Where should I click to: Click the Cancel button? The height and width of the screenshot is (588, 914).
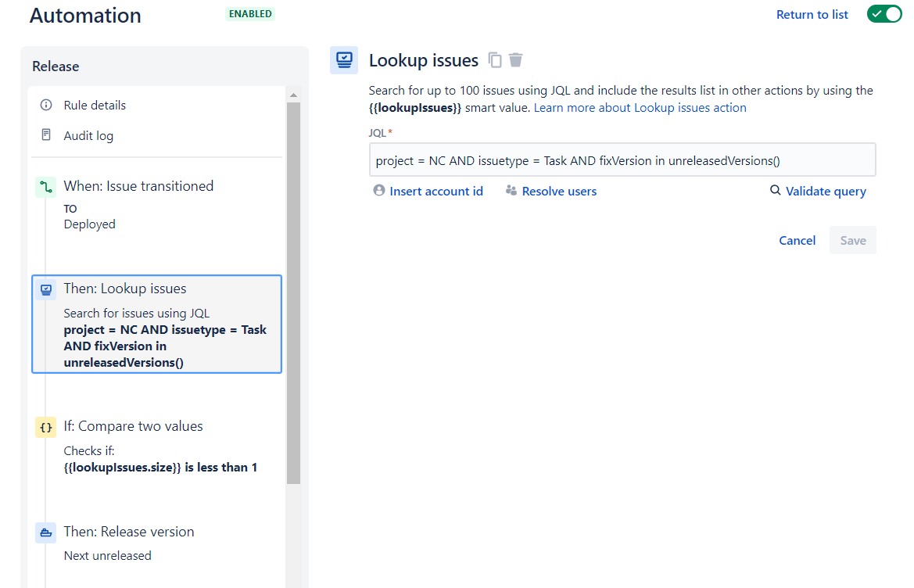[797, 240]
